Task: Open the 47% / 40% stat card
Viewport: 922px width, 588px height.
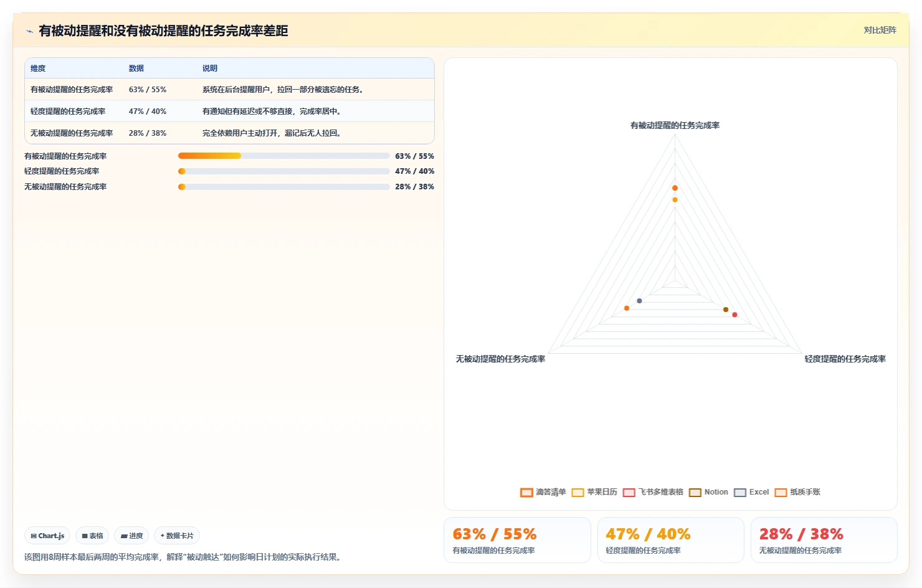Action: [x=671, y=540]
